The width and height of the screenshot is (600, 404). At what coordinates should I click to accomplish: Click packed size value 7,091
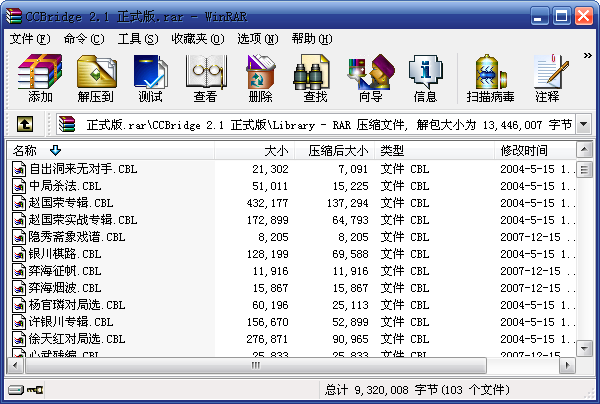click(x=353, y=169)
